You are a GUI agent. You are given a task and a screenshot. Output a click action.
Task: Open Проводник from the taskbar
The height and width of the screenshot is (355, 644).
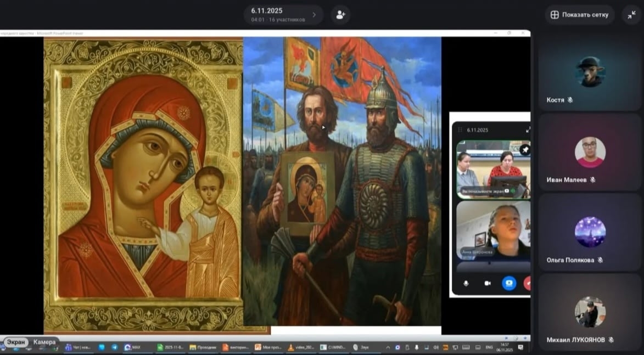(203, 347)
